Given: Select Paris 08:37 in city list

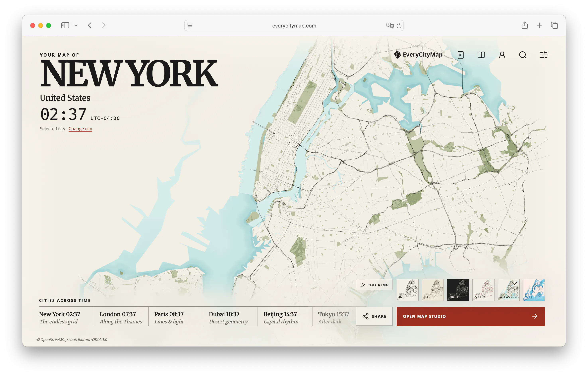Looking at the screenshot, I should click(176, 318).
